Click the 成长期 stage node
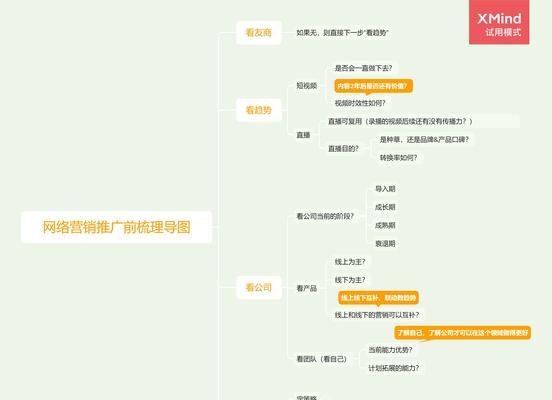 pyautogui.click(x=385, y=207)
